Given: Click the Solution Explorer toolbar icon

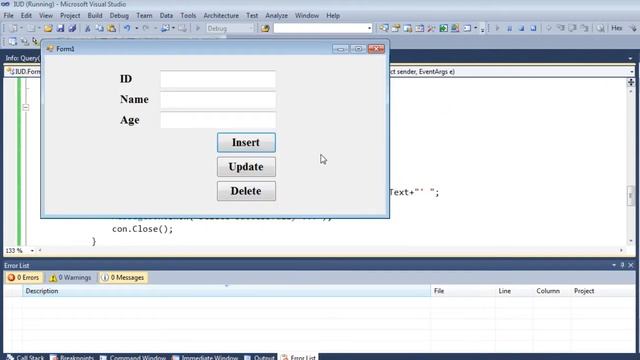Looking at the screenshot, I should (x=384, y=28).
